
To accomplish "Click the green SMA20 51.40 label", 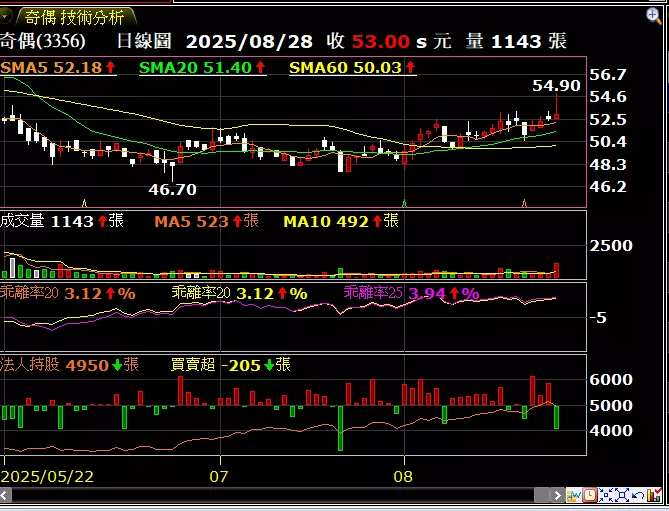I will [x=201, y=67].
